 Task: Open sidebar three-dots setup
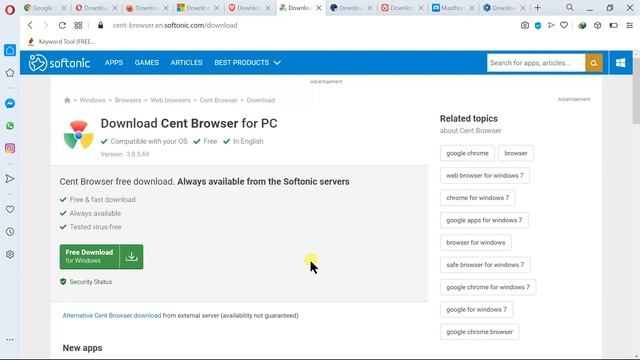pyautogui.click(x=10, y=340)
